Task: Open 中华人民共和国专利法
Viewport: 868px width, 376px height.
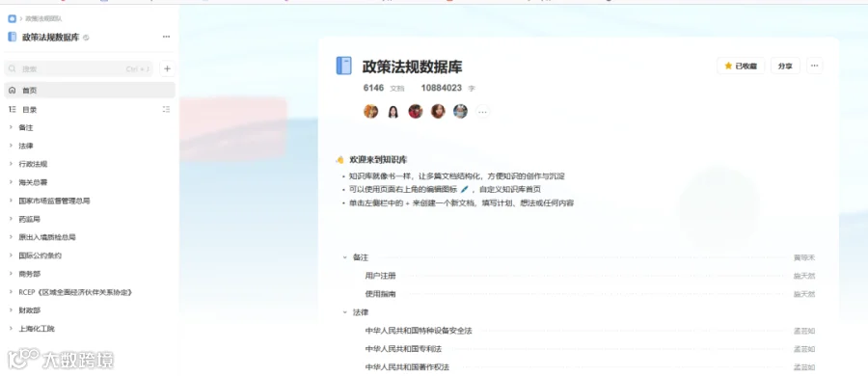Action: pos(403,349)
